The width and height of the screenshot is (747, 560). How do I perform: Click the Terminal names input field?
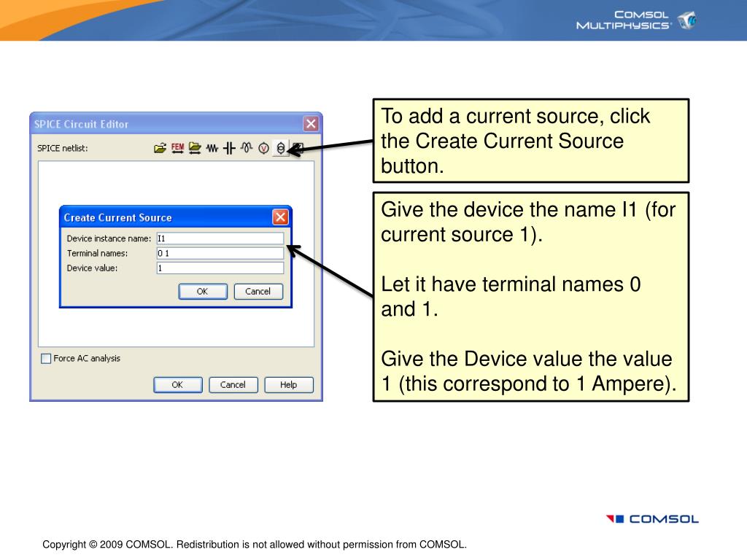220,253
